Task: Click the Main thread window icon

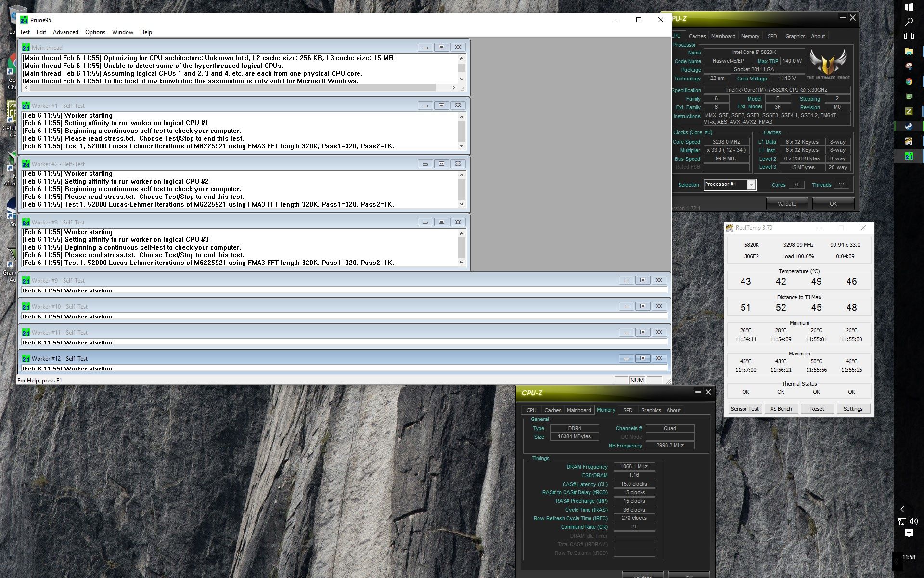Action: click(26, 47)
